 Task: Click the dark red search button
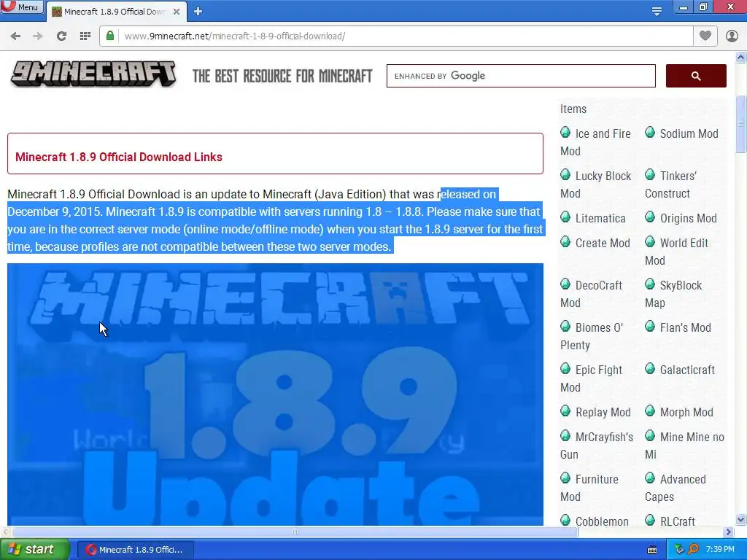696,76
